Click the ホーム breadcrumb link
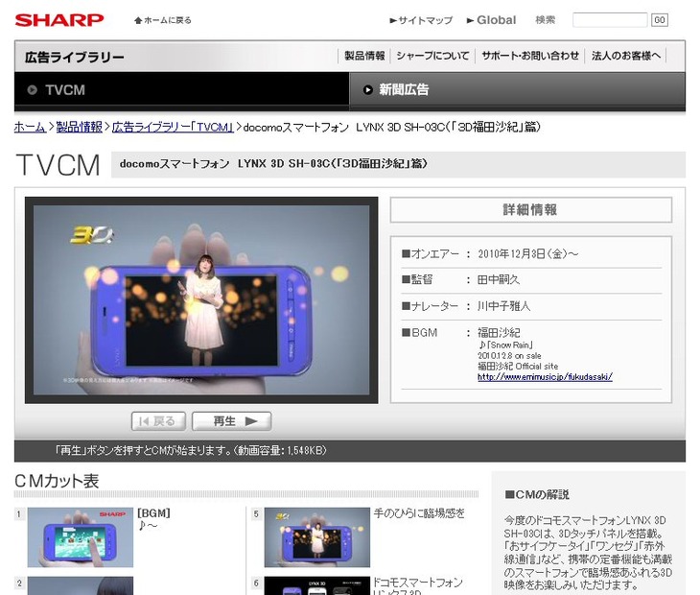Image resolution: width=700 pixels, height=595 pixels. tap(30, 128)
